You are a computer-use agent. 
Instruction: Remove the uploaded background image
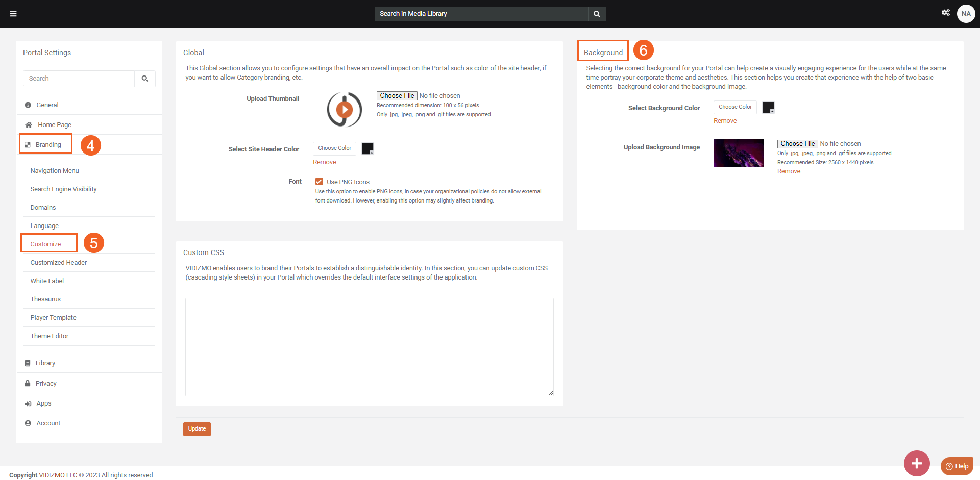click(789, 171)
